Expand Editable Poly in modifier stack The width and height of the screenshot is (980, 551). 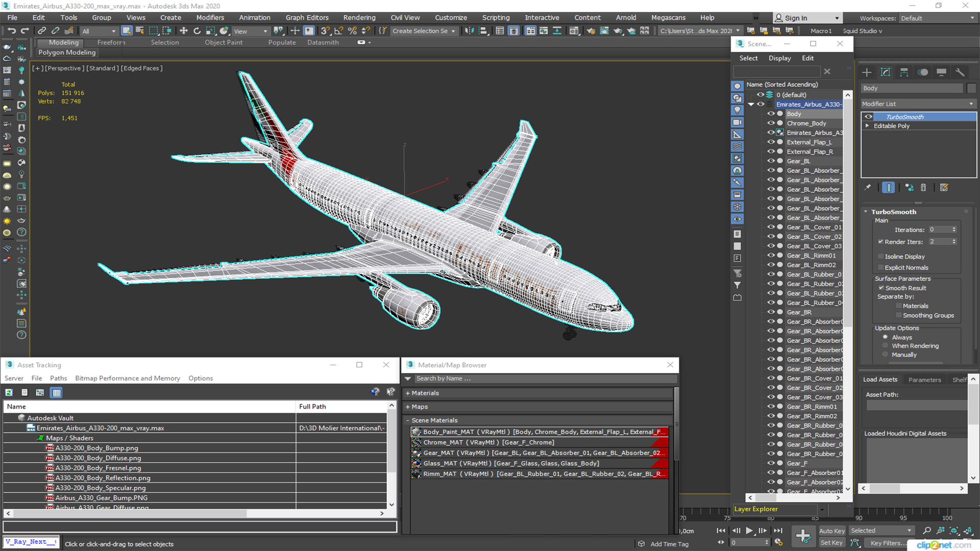(x=867, y=126)
